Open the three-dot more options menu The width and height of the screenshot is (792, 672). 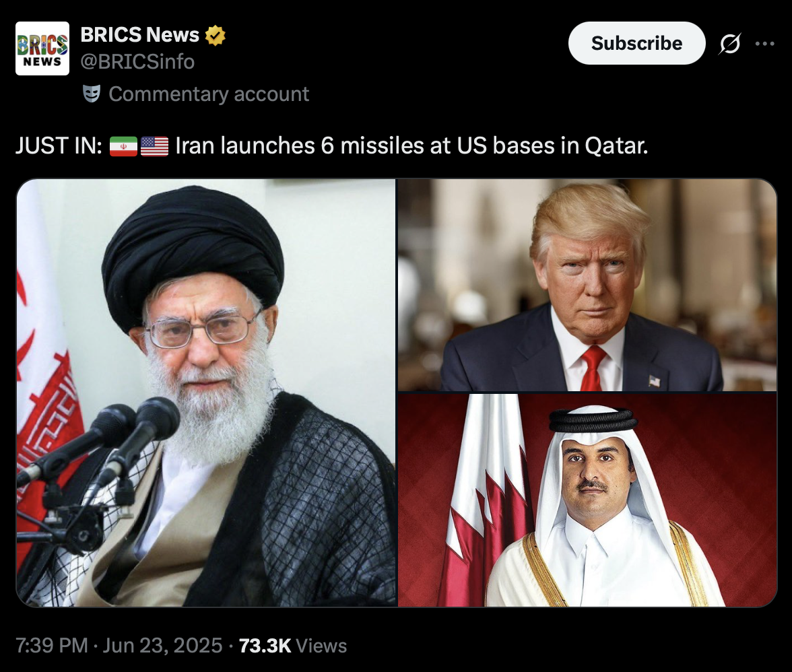[765, 44]
